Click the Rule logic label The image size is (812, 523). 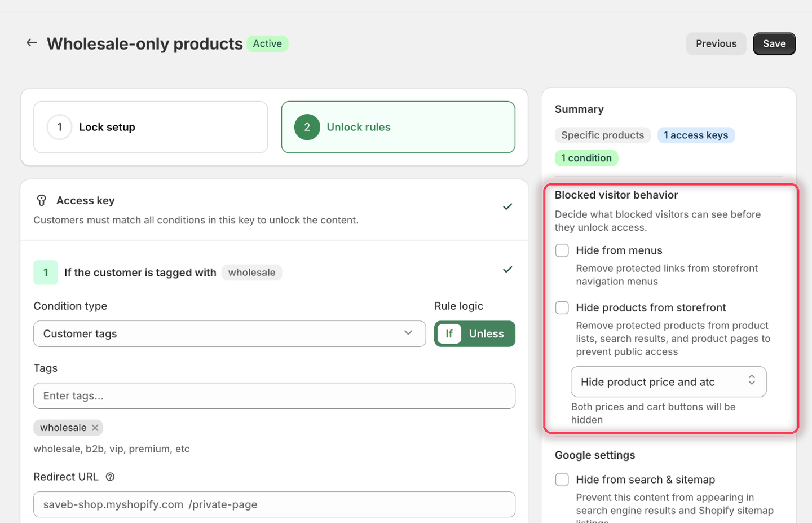coord(458,306)
